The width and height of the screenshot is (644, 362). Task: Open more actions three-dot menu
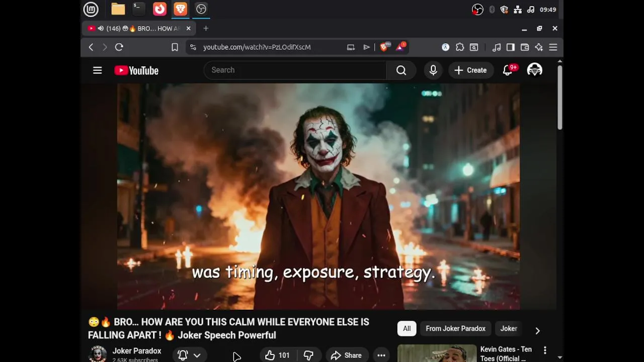tap(381, 355)
